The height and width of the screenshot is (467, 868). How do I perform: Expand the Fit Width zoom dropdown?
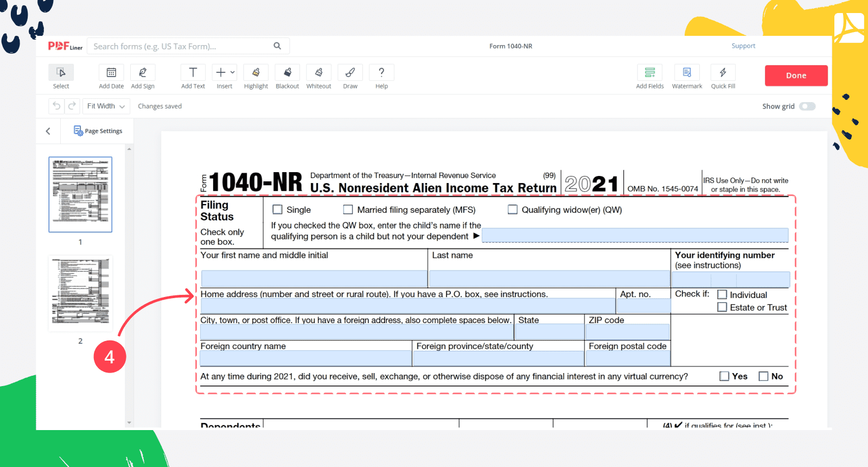point(106,106)
